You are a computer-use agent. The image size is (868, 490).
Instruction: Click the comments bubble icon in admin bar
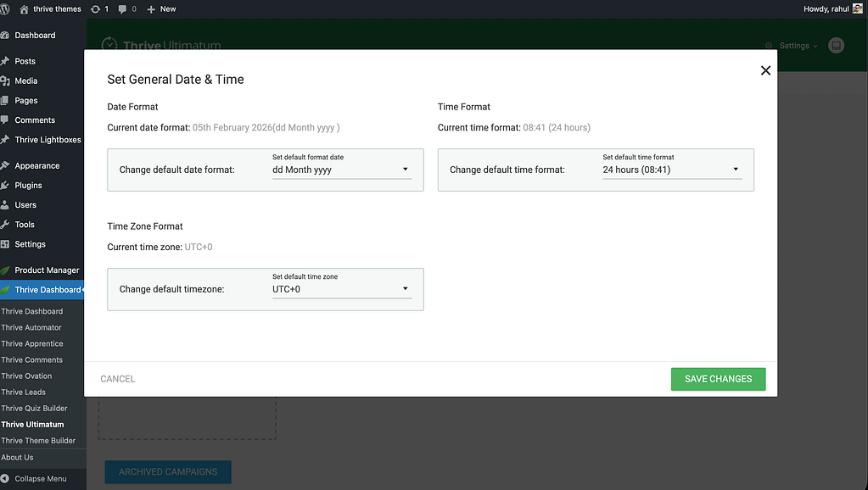124,8
